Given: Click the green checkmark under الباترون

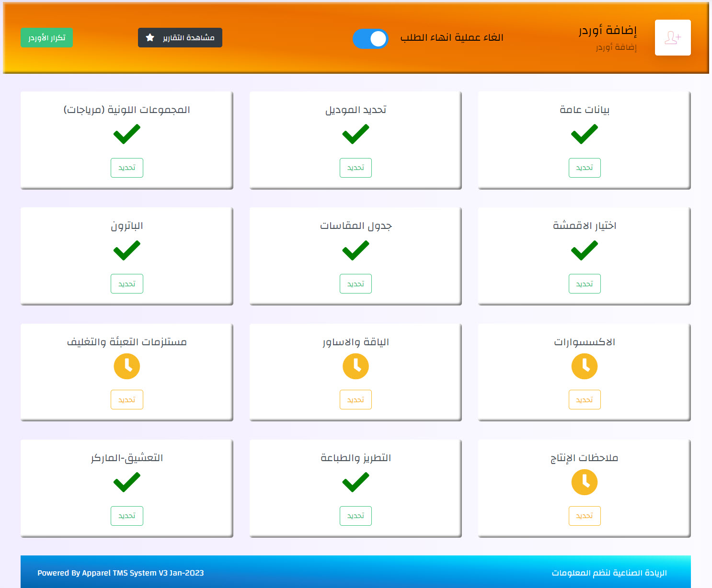Looking at the screenshot, I should pyautogui.click(x=127, y=250).
